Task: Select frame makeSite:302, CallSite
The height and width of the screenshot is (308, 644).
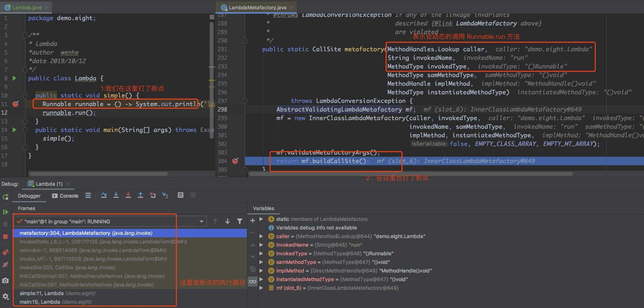Action: (x=130, y=267)
